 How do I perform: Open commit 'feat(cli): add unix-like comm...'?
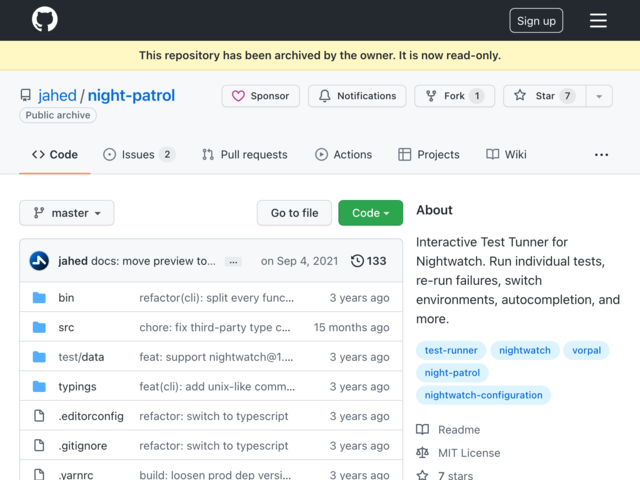point(217,387)
